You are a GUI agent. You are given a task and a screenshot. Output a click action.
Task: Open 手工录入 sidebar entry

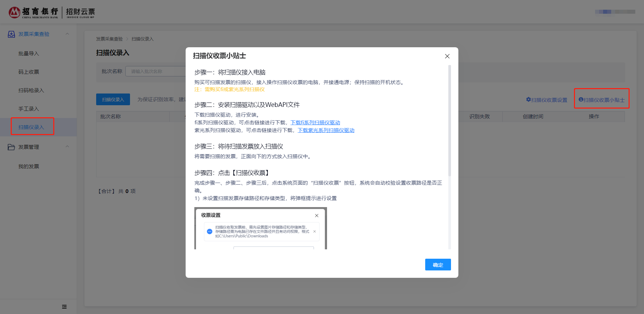29,109
